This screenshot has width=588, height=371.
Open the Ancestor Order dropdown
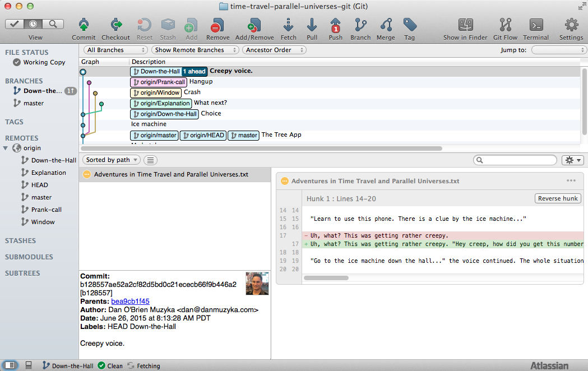point(274,50)
